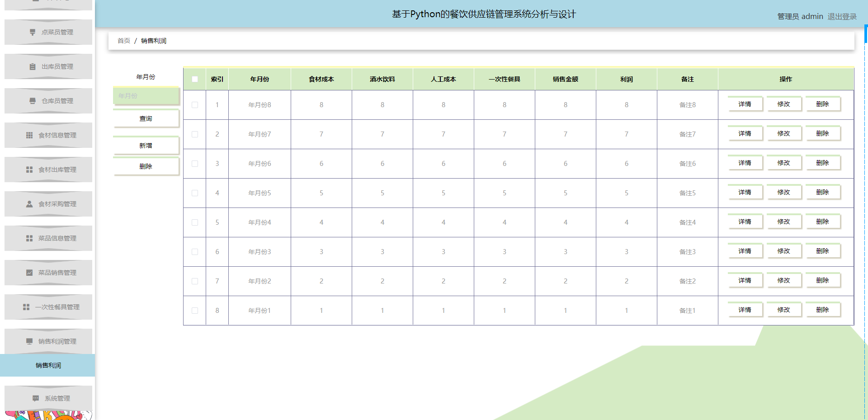Open the 一次性餐具管理 menu
The width and height of the screenshot is (868, 420).
pyautogui.click(x=48, y=307)
